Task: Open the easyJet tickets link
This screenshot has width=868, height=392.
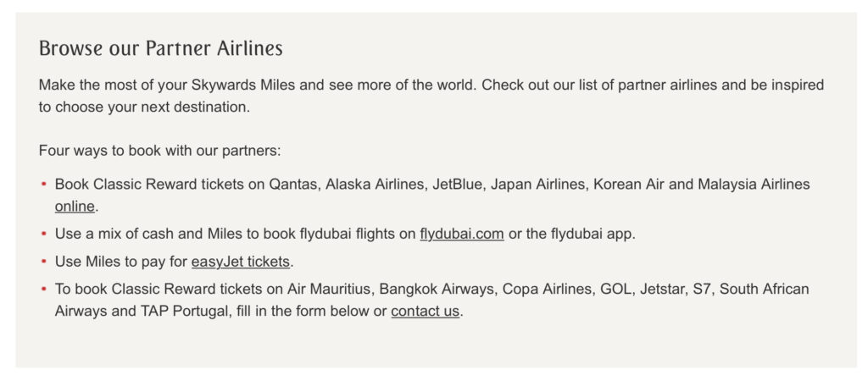Action: pos(240,262)
